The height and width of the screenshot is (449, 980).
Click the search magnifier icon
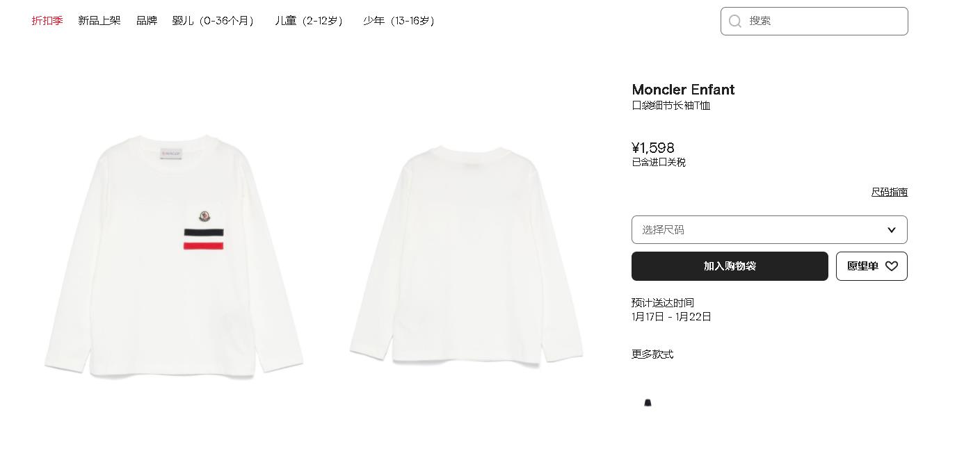pos(735,21)
